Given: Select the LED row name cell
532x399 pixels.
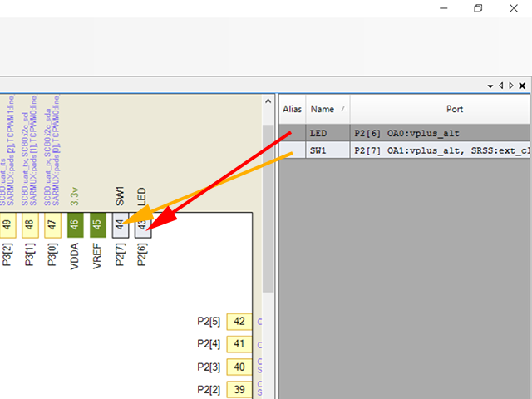Looking at the screenshot, I should coord(328,133).
